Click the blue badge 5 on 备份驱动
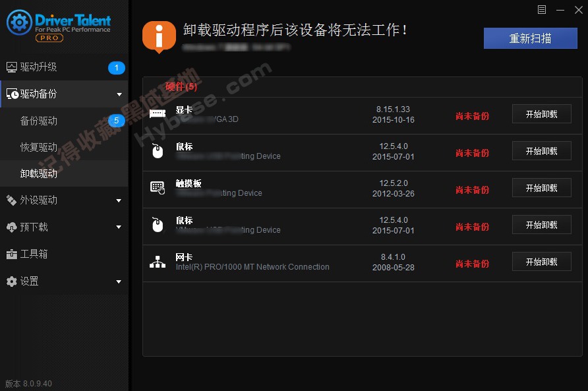Screen dimensions: 588x391 116,121
